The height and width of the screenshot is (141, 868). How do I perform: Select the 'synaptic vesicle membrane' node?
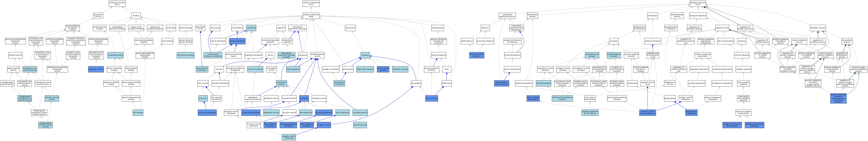tap(289, 137)
